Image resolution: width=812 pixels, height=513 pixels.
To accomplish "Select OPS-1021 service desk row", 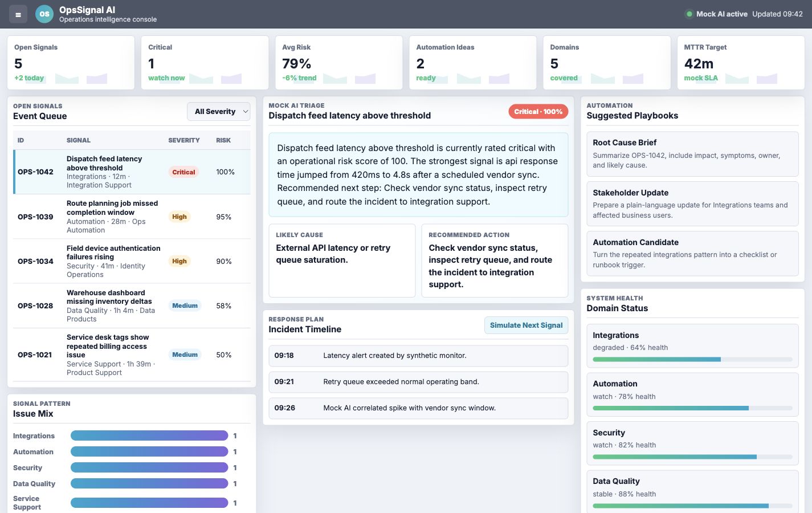I will pyautogui.click(x=132, y=355).
